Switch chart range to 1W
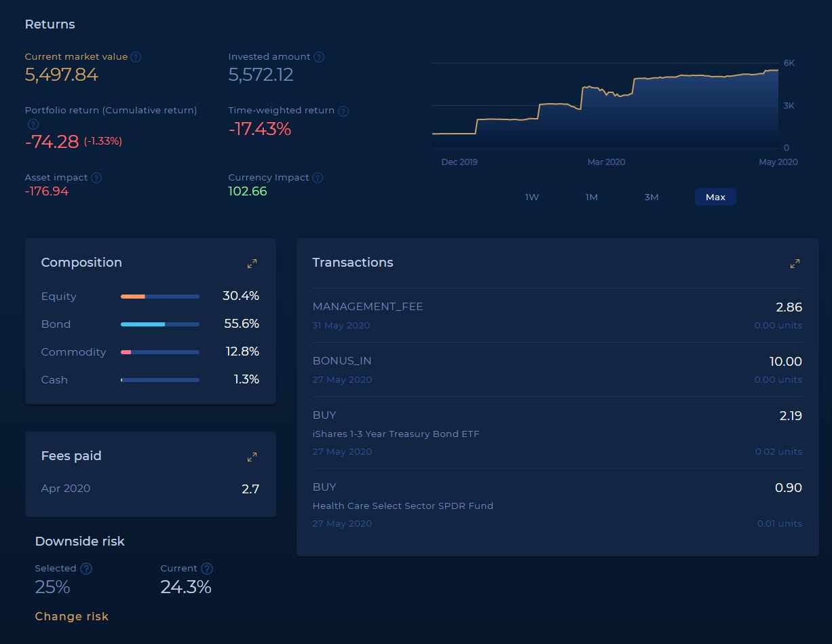832x644 pixels. (x=532, y=197)
